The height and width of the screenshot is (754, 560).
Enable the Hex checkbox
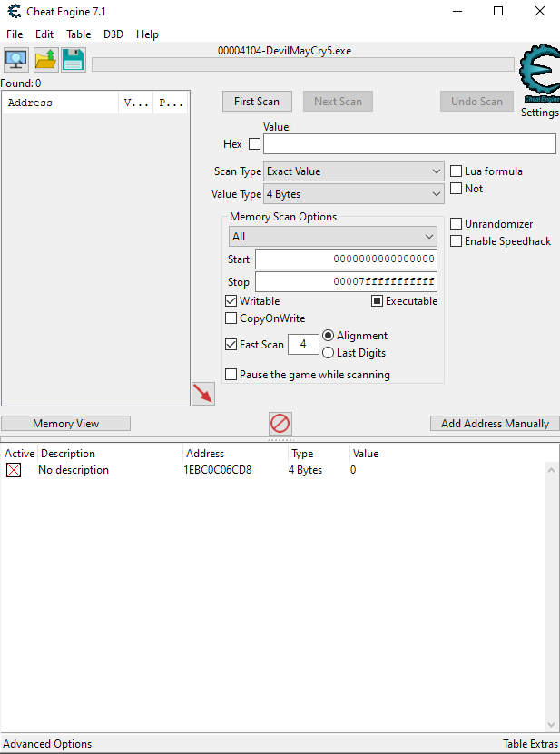254,143
